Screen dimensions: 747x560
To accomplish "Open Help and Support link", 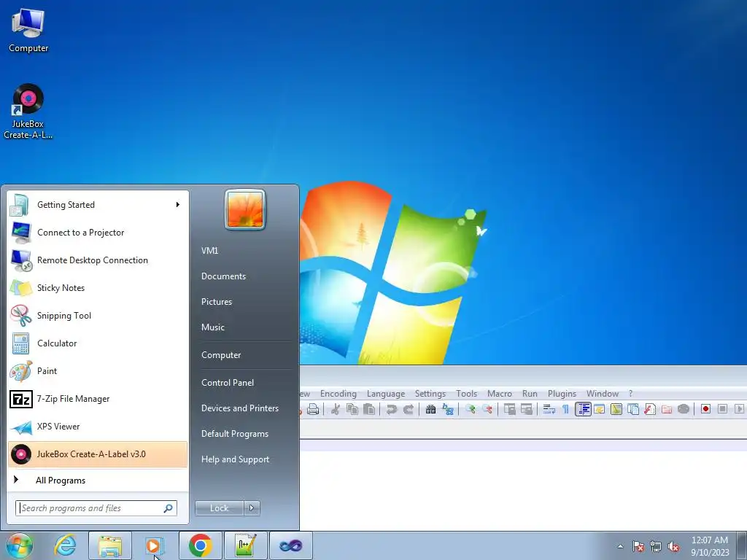I will click(235, 459).
